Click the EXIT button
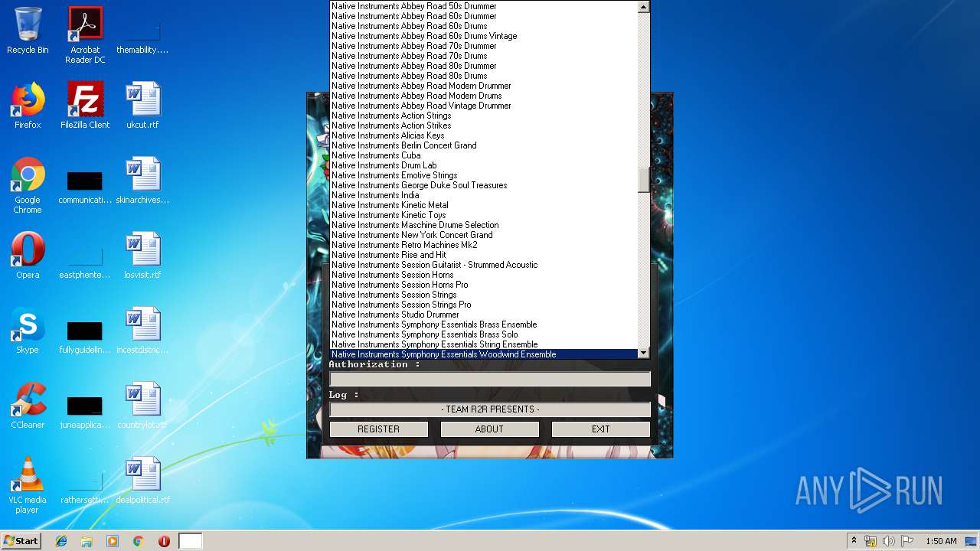This screenshot has height=551, width=980. click(600, 429)
